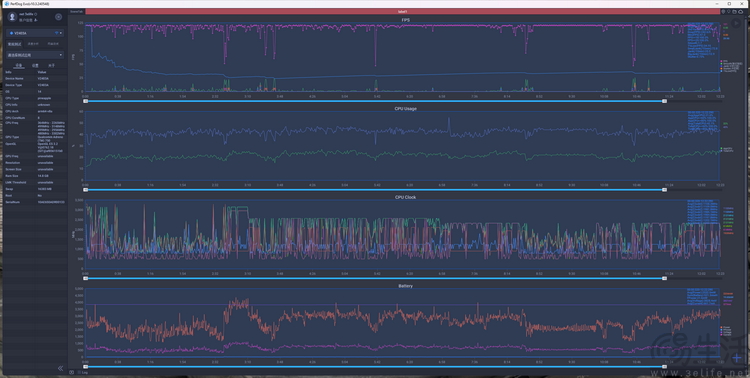Toggle Power series in Battery chart legend
Viewport: 750px width, 378px height.
(x=726, y=327)
